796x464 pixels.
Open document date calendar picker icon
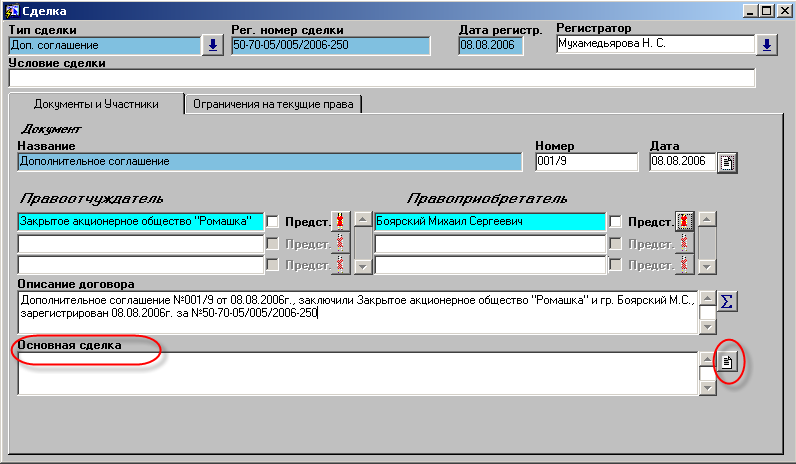click(727, 163)
